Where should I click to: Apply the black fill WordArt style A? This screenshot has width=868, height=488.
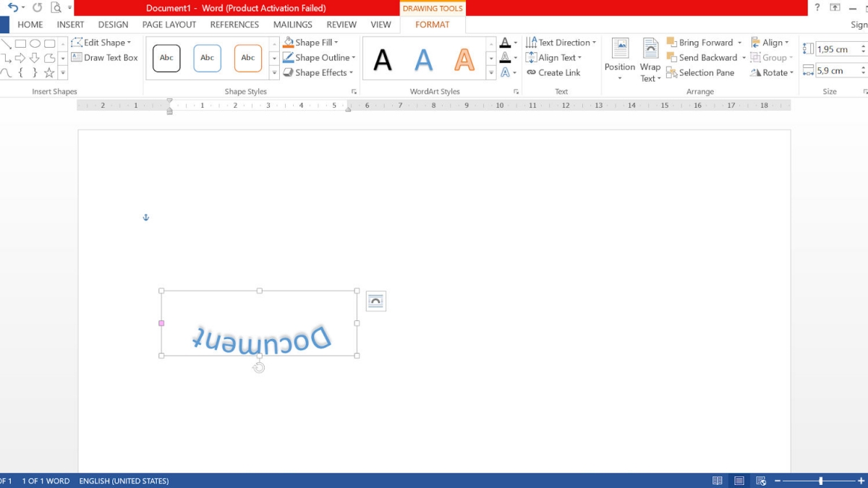coord(383,59)
